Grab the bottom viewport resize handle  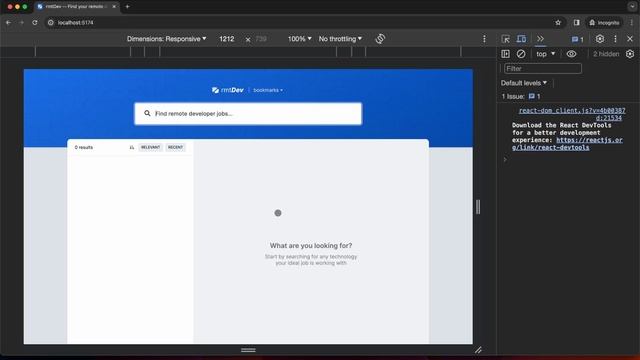tap(248, 350)
